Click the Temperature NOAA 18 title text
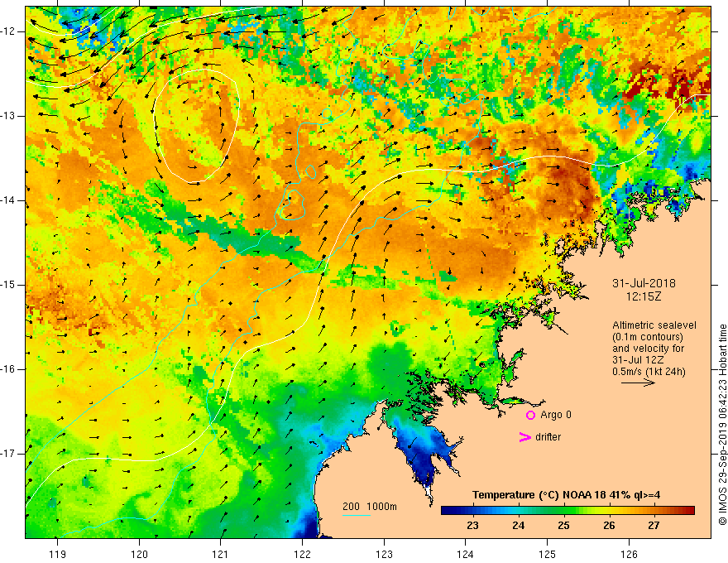Screen dimensions: 728x563 click(566, 495)
